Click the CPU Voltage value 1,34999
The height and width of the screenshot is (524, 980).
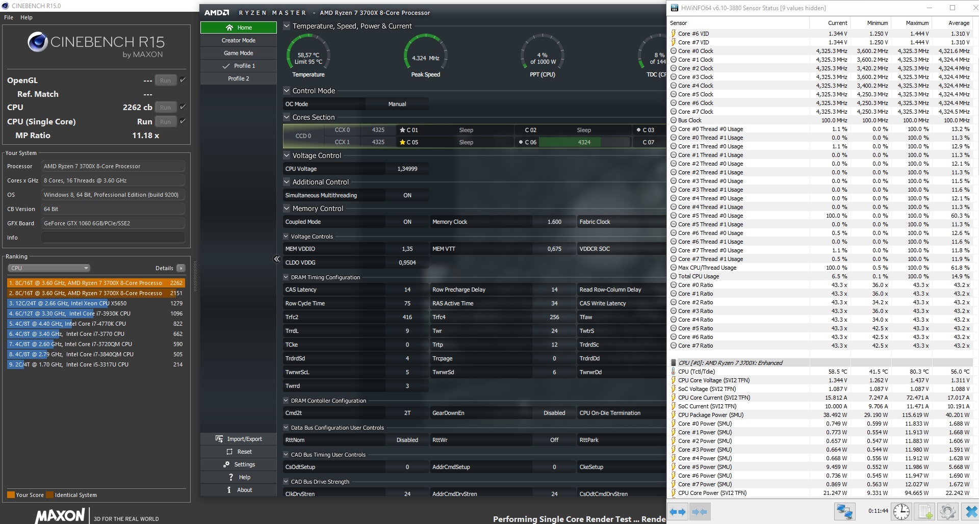pos(407,169)
